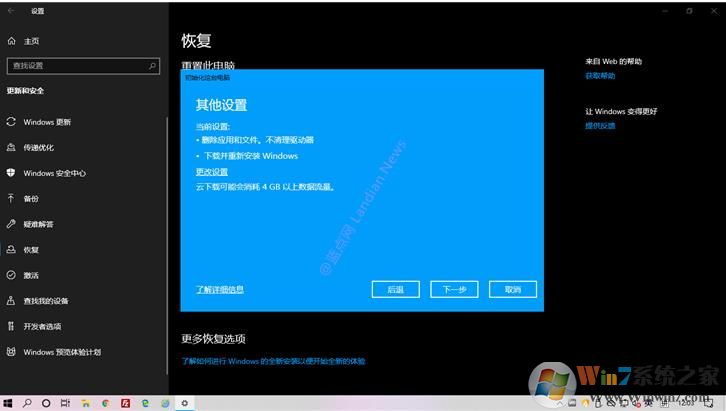This screenshot has height=411, width=726.
Task: Open the 备份 backup page
Action: point(23,199)
